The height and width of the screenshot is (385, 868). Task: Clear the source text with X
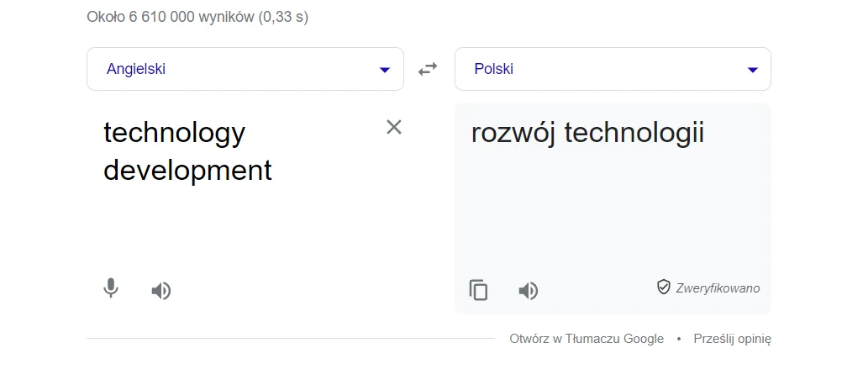(x=394, y=127)
